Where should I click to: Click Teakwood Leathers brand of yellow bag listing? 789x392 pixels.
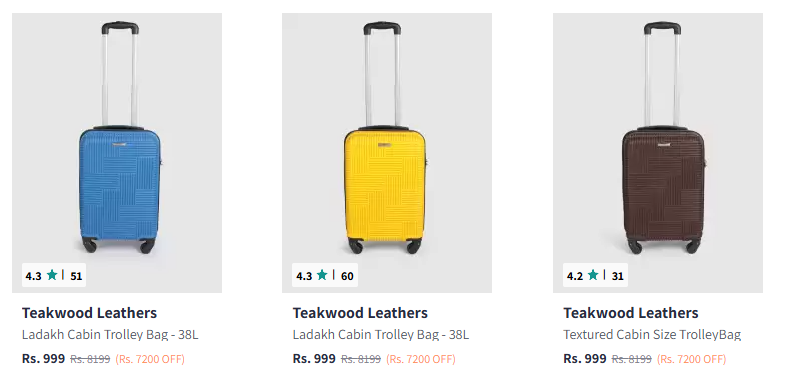pos(360,313)
